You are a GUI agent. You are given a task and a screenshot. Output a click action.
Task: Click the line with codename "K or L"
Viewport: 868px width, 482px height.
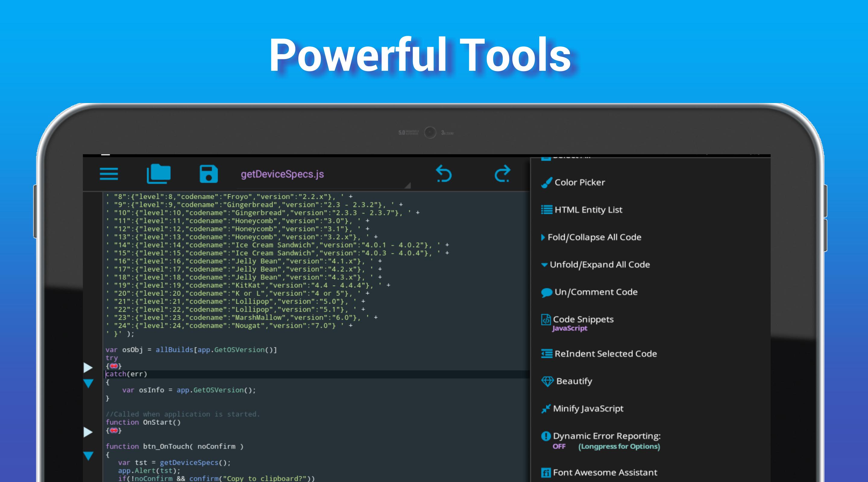237,293
